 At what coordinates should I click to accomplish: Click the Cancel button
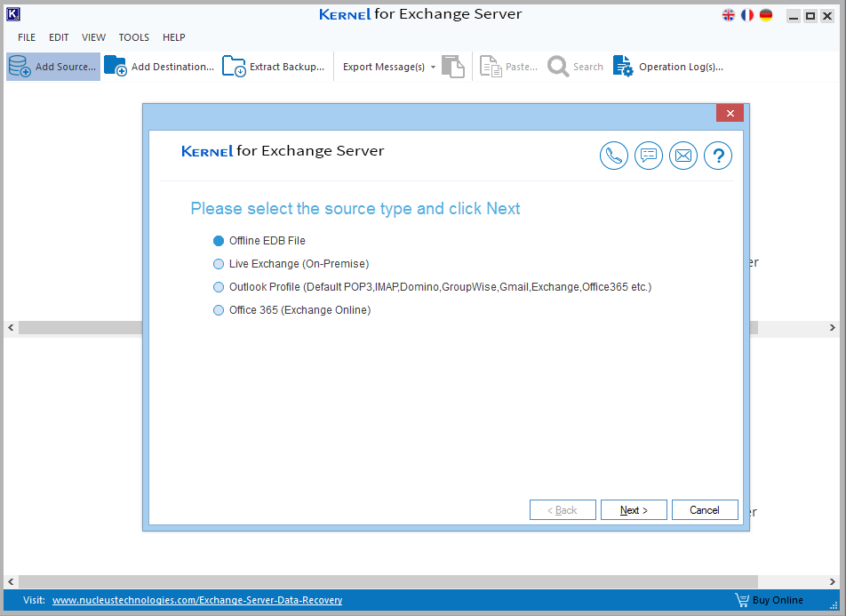[705, 510]
